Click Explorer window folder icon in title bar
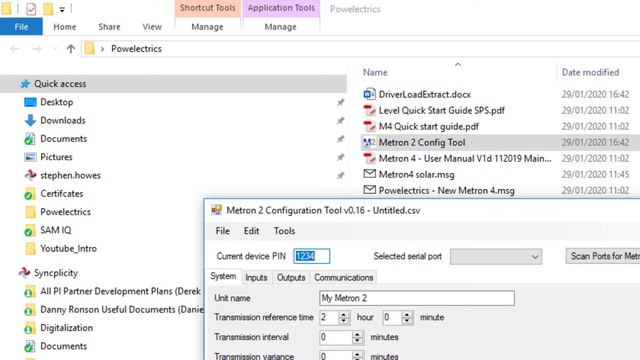Viewport: 640px width, 360px height. coord(6,9)
